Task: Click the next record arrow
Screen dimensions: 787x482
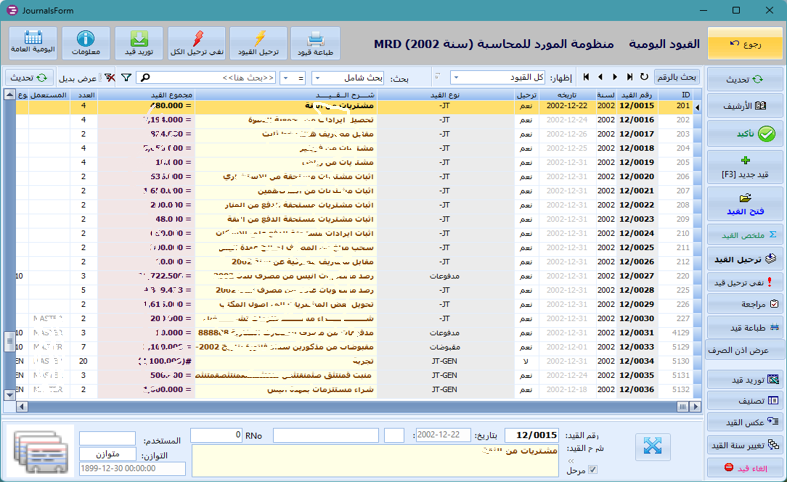Action: (615, 77)
